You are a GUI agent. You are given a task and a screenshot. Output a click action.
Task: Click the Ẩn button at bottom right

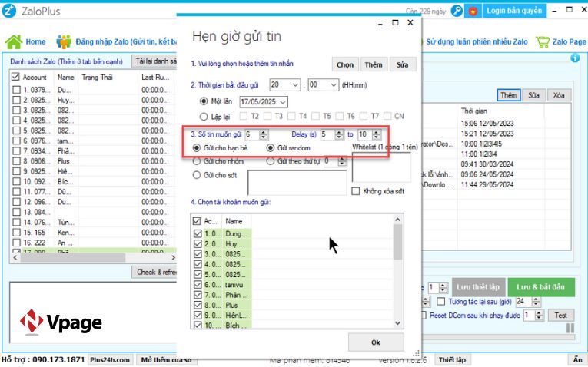tap(578, 360)
